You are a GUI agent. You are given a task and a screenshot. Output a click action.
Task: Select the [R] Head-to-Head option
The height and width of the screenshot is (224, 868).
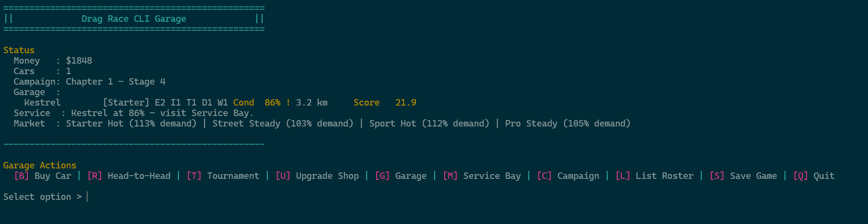[129, 176]
